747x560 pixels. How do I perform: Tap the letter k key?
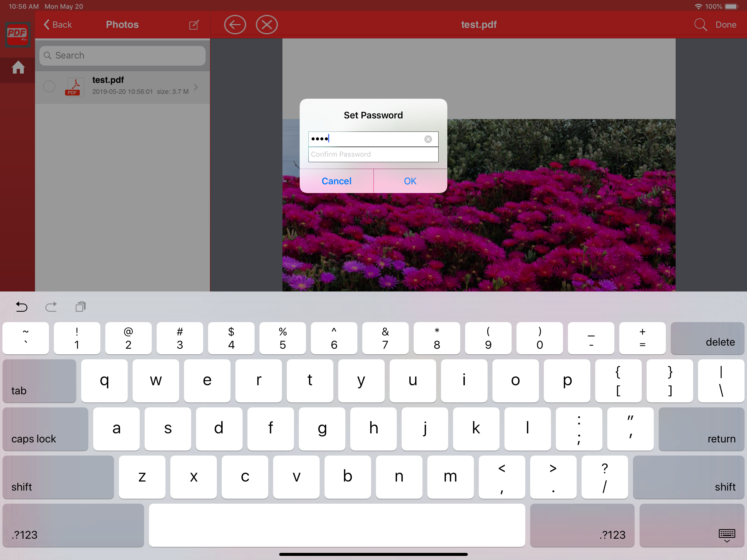[x=476, y=429]
